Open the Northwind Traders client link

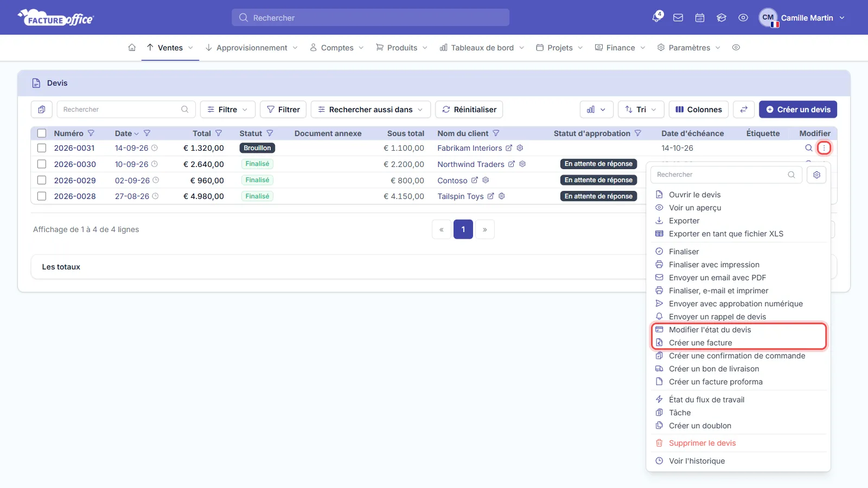pyautogui.click(x=471, y=164)
